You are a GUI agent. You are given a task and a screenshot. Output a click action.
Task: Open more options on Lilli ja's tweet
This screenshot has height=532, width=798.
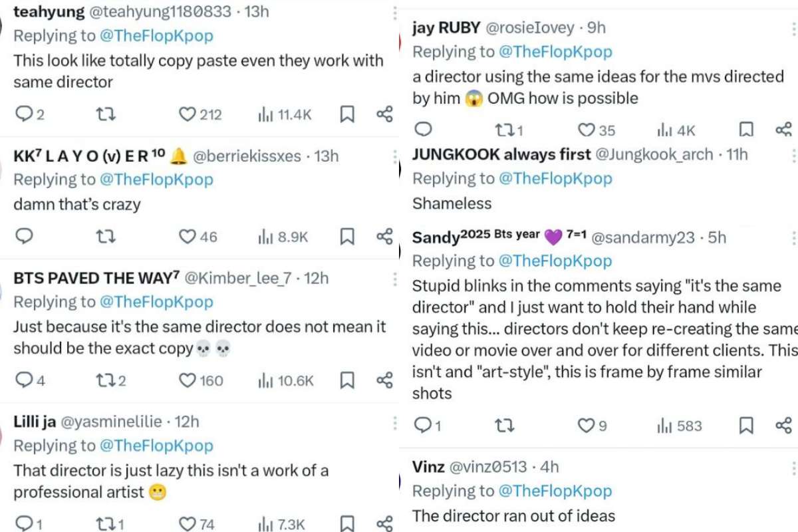point(394,422)
